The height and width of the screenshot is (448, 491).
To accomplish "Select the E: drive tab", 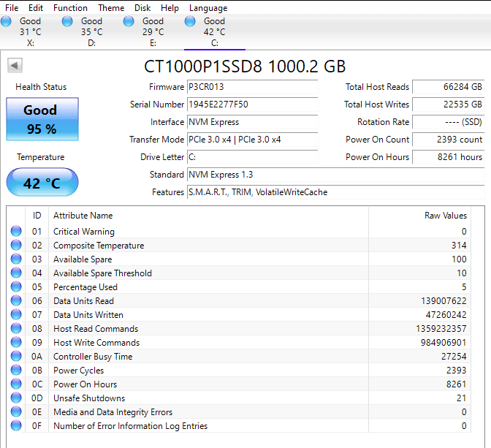I will [x=153, y=32].
